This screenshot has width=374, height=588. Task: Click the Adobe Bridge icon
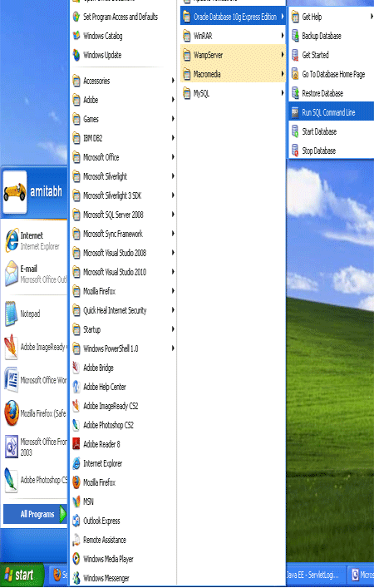(x=76, y=368)
